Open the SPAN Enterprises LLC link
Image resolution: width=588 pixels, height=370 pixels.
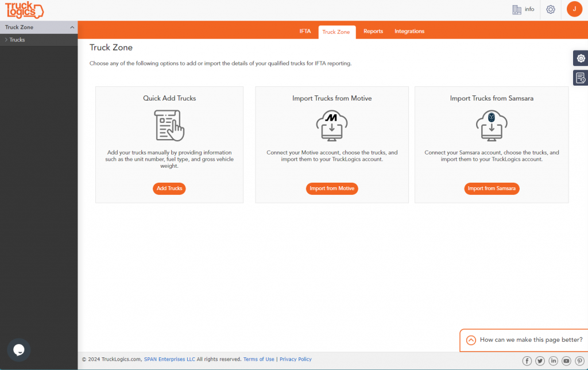pyautogui.click(x=169, y=359)
